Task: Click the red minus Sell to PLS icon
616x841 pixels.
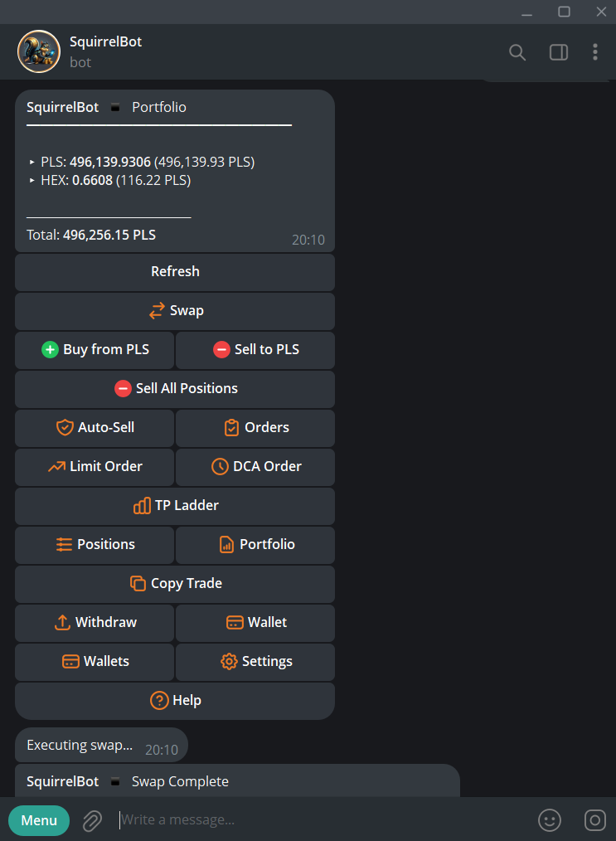Action: pyautogui.click(x=221, y=349)
